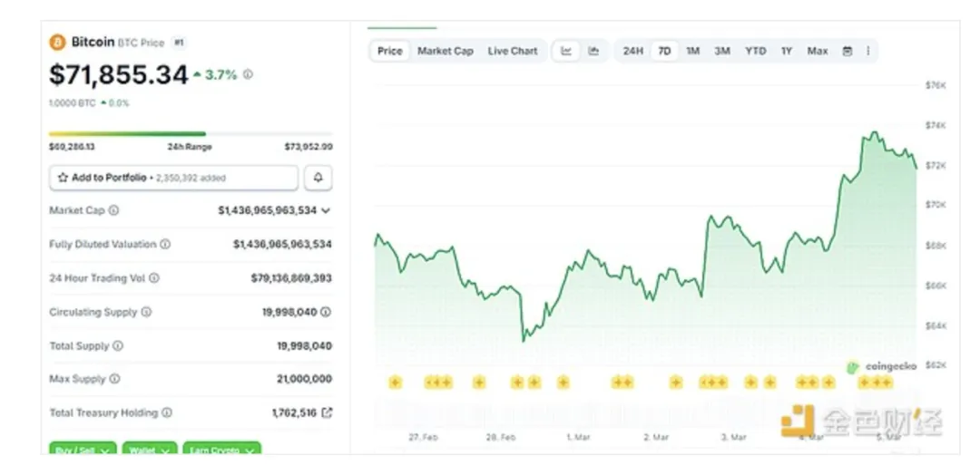Click the price alert bell icon

pyautogui.click(x=318, y=178)
